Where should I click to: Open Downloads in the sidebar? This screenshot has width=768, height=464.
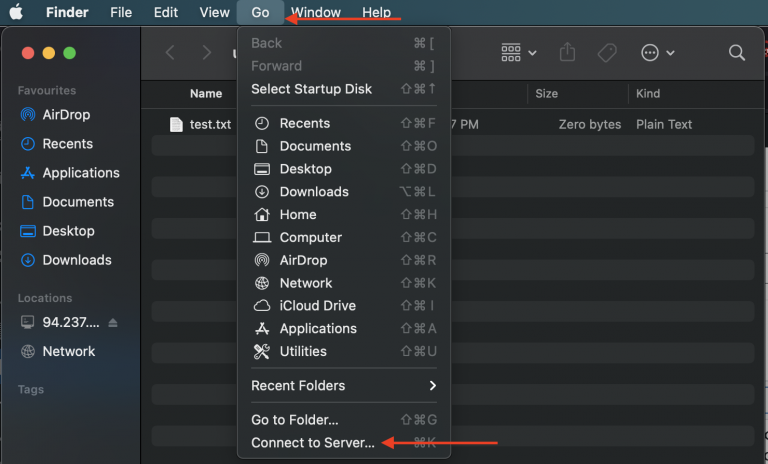[76, 260]
